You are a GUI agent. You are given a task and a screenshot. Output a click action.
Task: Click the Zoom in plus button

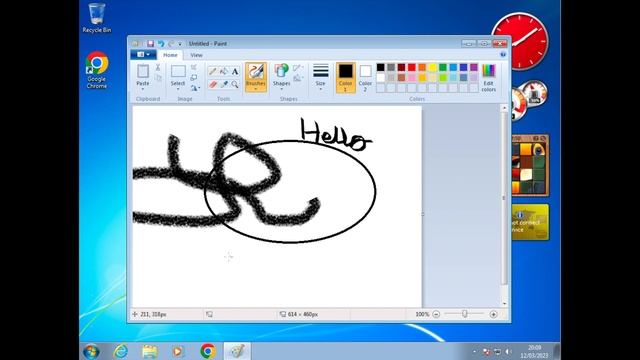pos(493,314)
